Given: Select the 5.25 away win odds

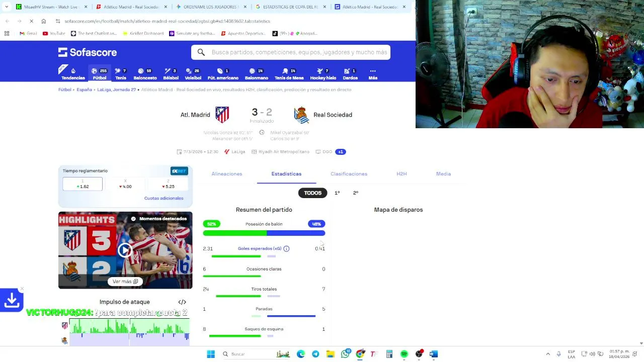Looking at the screenshot, I should [168, 184].
